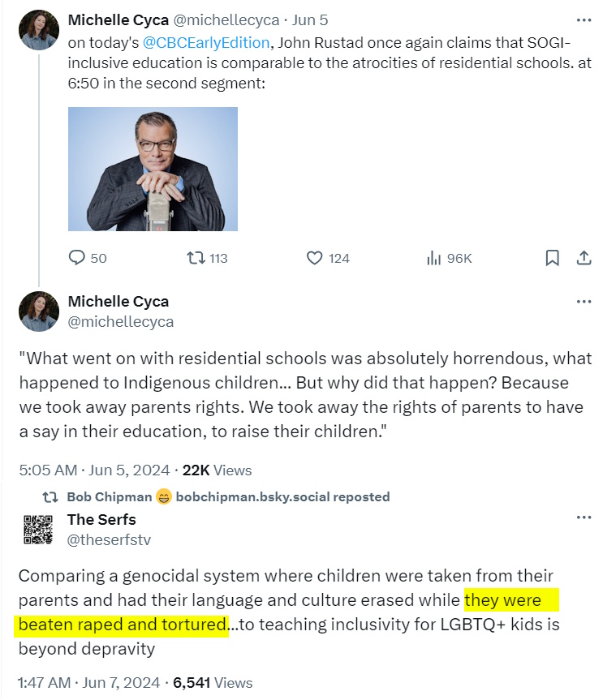
Task: Click the second Michelle Cyca avatar
Action: click(x=38, y=311)
